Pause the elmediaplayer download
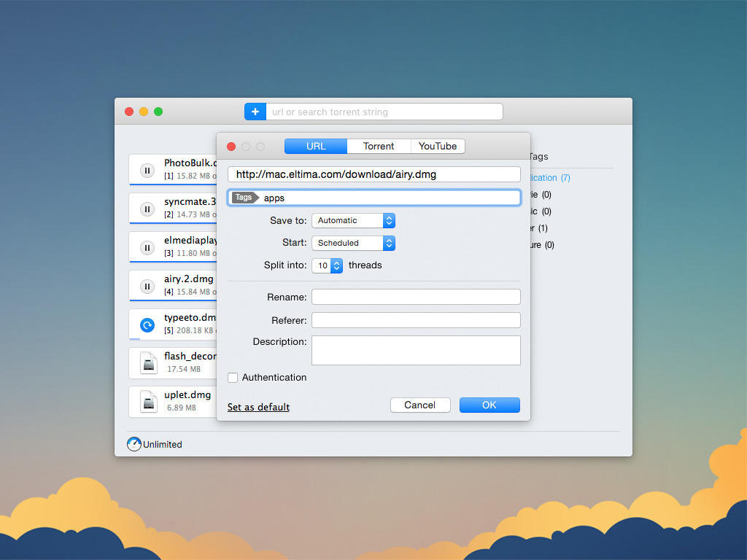The height and width of the screenshot is (560, 747). tap(147, 248)
